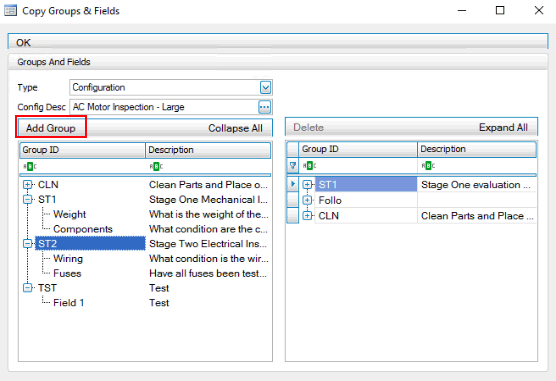Click the filter funnel icon in right grid
556x381 pixels.
coord(293,166)
